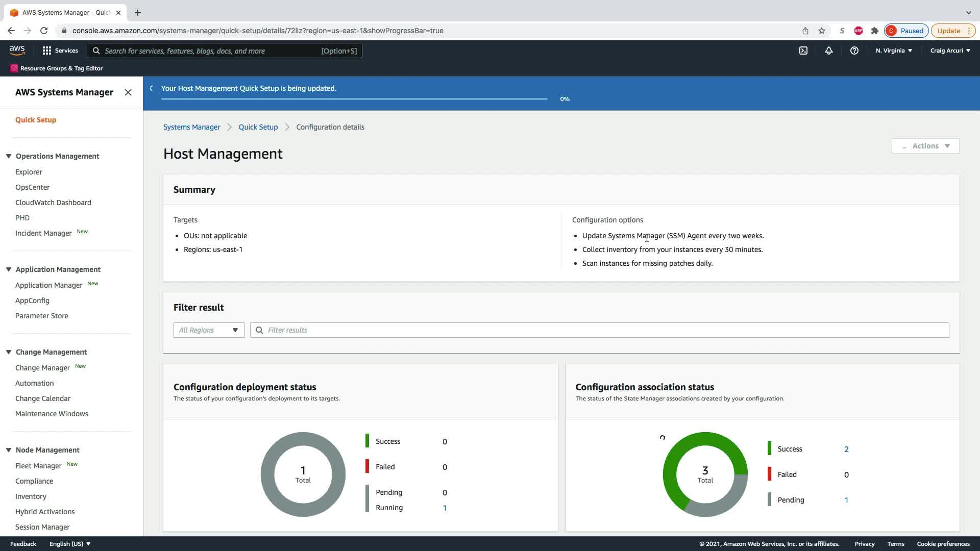This screenshot has height=551, width=980.
Task: Follow the Quick Setup breadcrumb link
Action: tap(258, 127)
